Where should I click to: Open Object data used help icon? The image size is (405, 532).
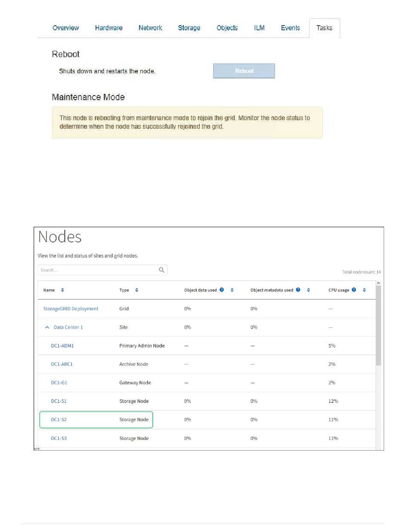[x=222, y=290]
